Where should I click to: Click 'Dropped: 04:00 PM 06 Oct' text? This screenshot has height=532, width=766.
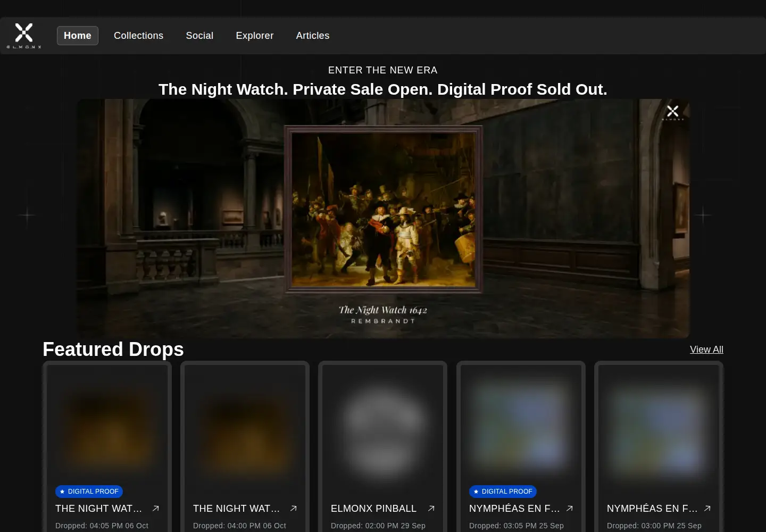[x=239, y=526]
